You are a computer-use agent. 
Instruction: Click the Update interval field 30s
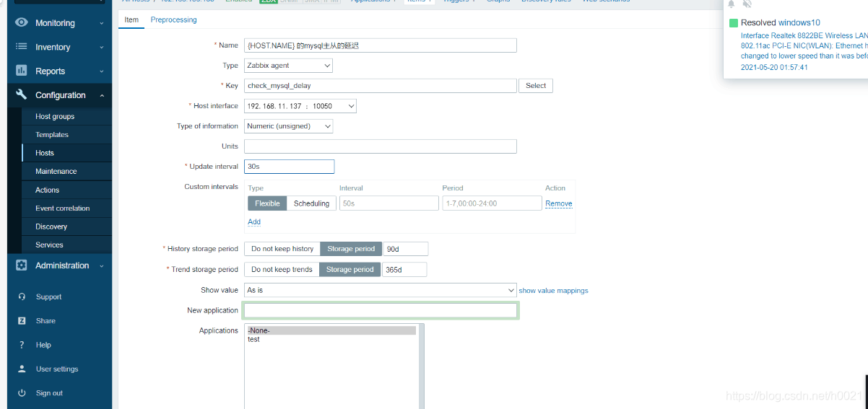pos(290,167)
